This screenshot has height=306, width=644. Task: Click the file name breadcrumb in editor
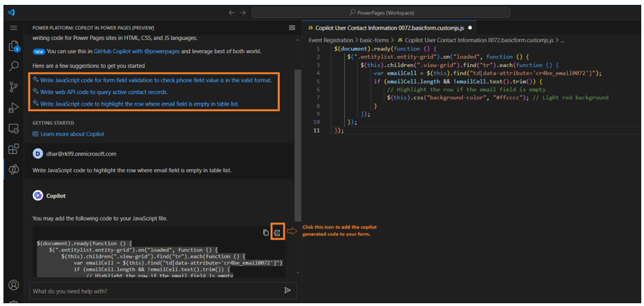coord(480,41)
